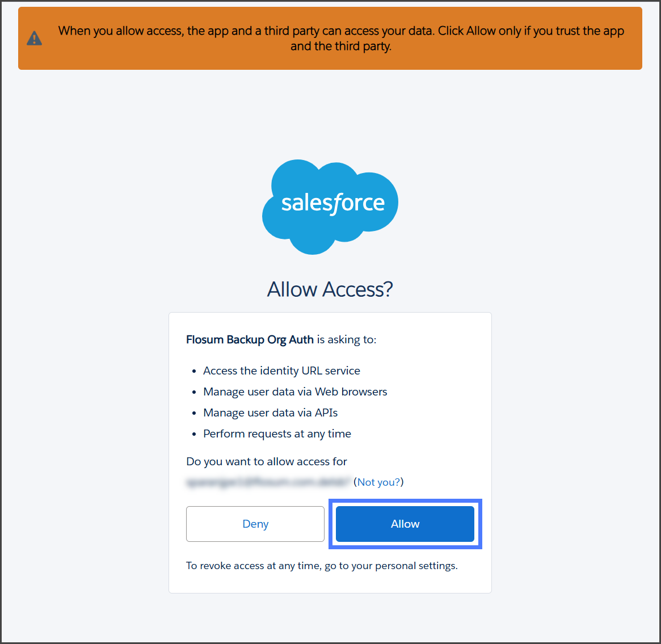Screen dimensions: 661x644
Task: Click the warning triangle icon in banner
Action: [x=35, y=39]
